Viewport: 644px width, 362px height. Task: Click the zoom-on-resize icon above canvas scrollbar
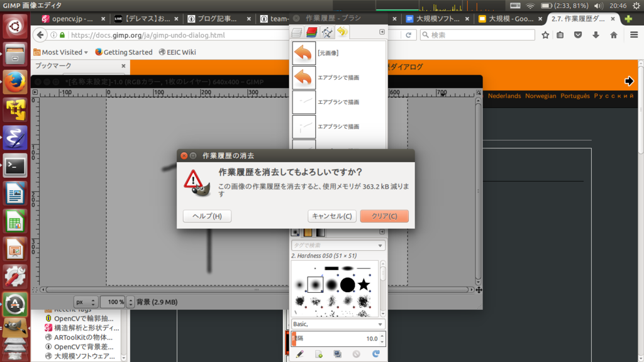coord(479,92)
